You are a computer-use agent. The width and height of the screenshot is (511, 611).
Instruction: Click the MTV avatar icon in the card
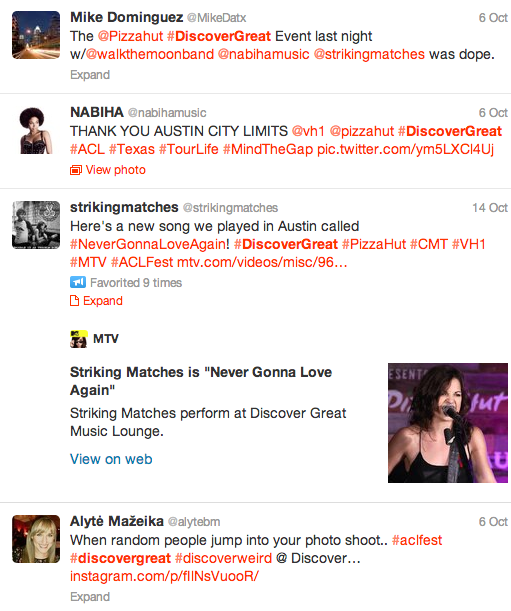coord(79,339)
